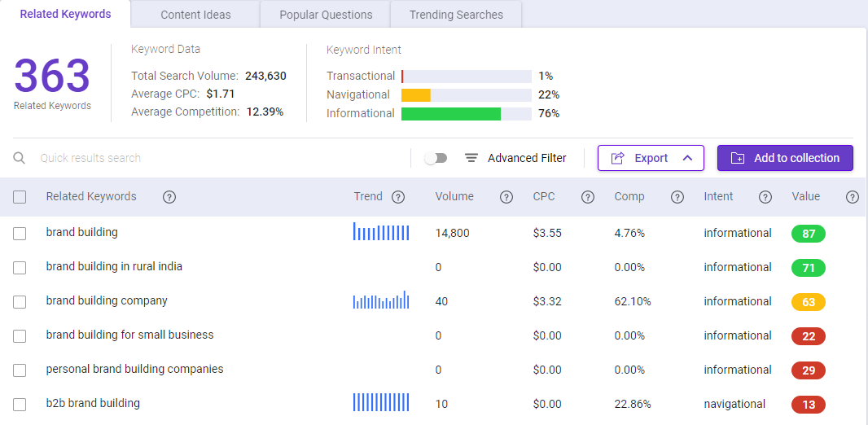Click the Informational intent bar
The height and width of the screenshot is (425, 868).
pos(466,114)
